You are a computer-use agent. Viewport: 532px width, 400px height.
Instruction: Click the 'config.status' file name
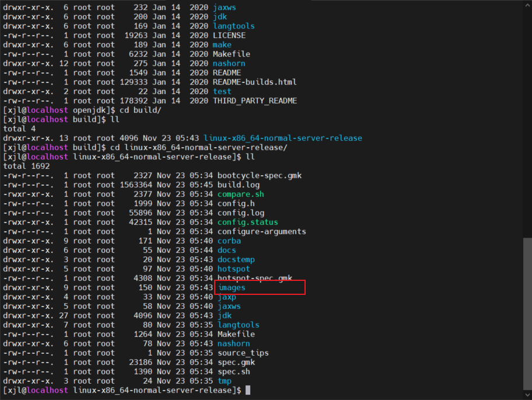pyautogui.click(x=248, y=222)
